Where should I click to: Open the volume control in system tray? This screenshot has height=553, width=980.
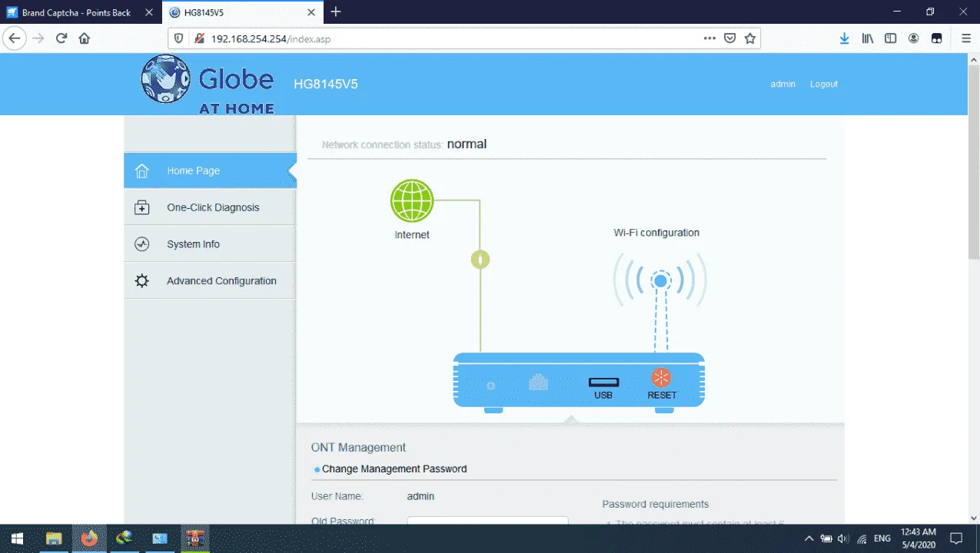click(x=843, y=538)
